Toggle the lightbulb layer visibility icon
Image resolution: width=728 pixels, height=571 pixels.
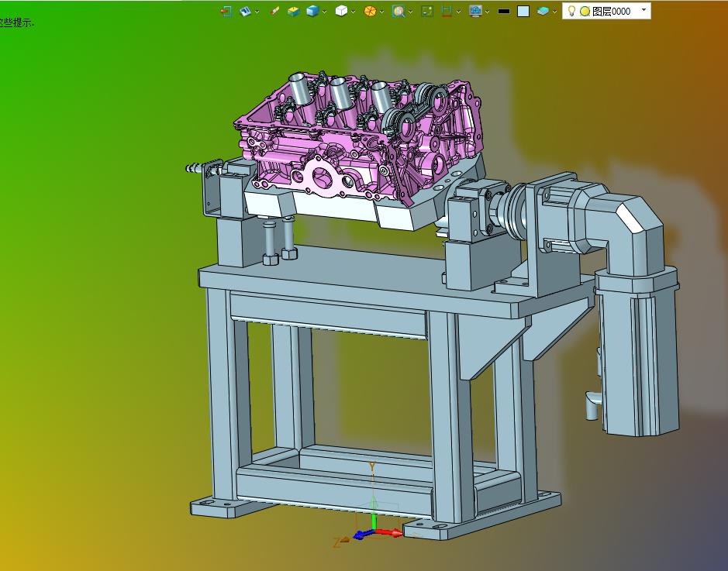pos(571,11)
